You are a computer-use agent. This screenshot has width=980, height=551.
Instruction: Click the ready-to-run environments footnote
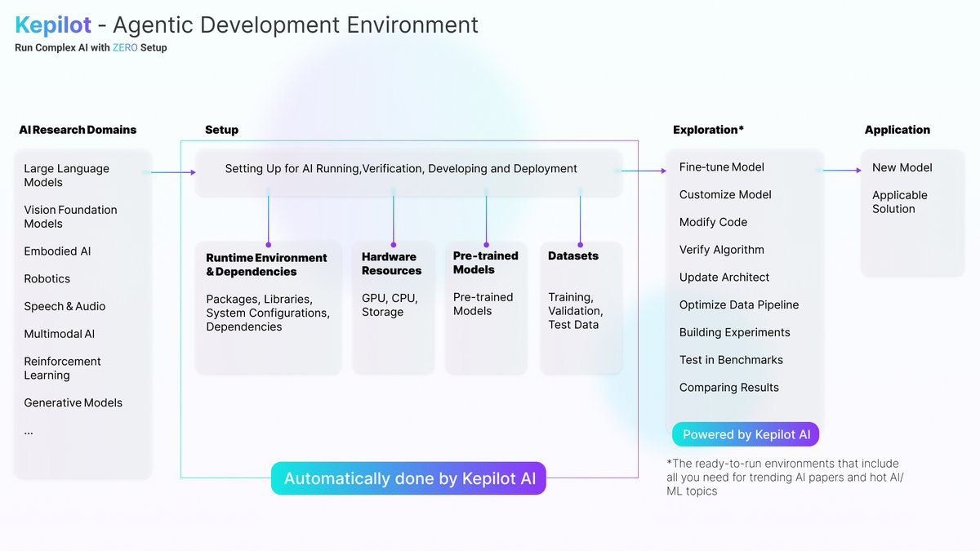click(786, 478)
